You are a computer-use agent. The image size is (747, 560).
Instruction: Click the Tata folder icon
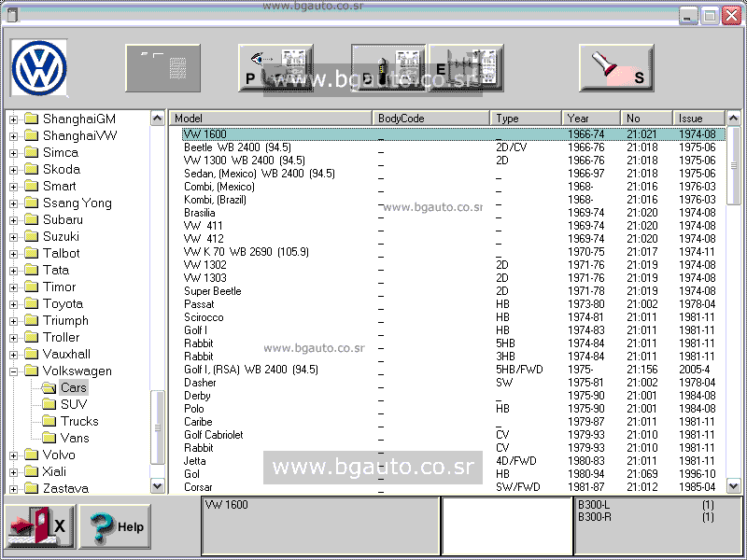click(32, 270)
